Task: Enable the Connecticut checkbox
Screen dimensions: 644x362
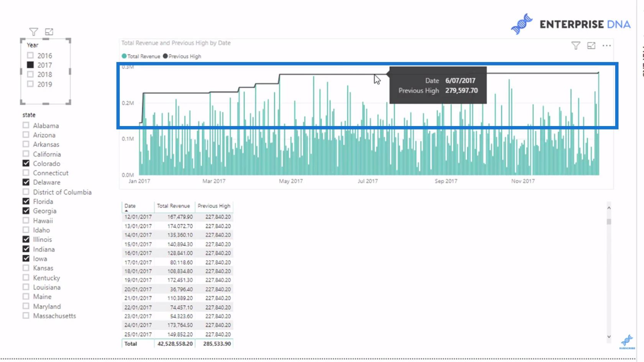Action: pyautogui.click(x=26, y=173)
